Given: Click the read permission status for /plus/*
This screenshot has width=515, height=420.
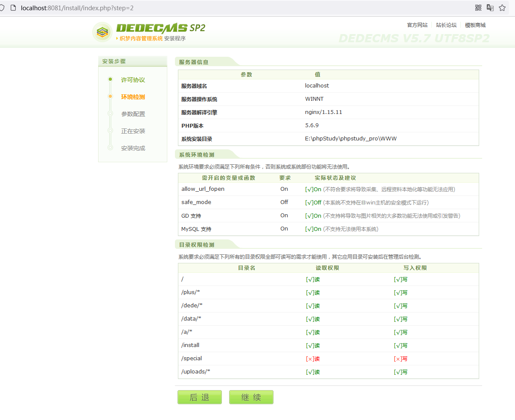Looking at the screenshot, I should pyautogui.click(x=313, y=292).
